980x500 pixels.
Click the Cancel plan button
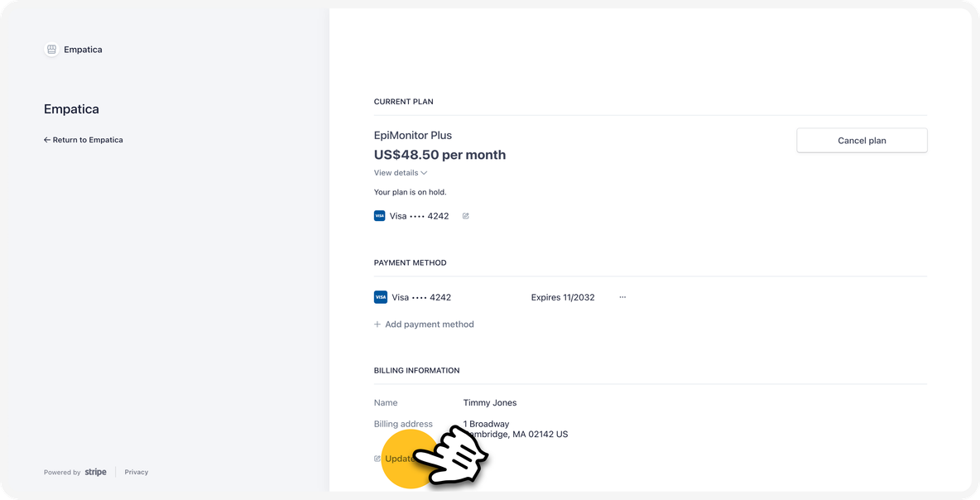(x=862, y=141)
